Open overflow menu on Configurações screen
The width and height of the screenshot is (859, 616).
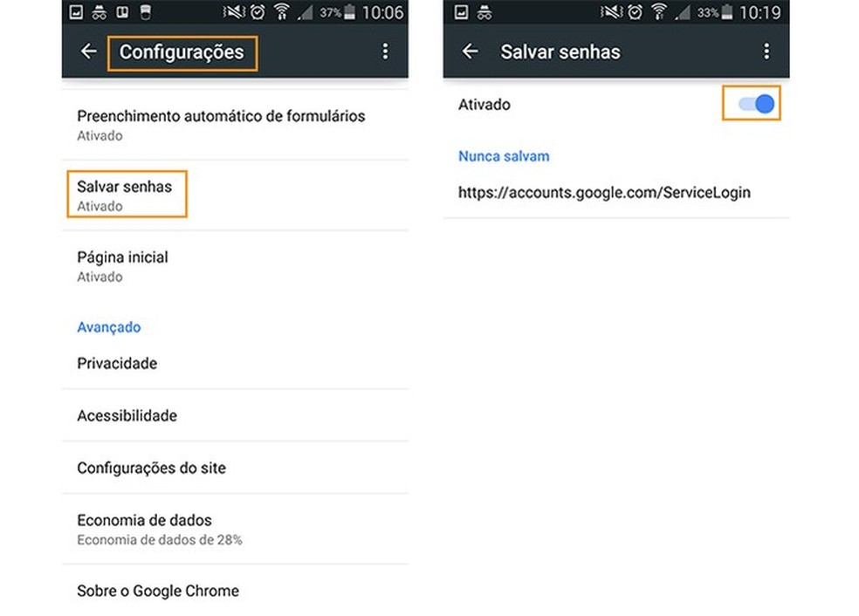[385, 51]
